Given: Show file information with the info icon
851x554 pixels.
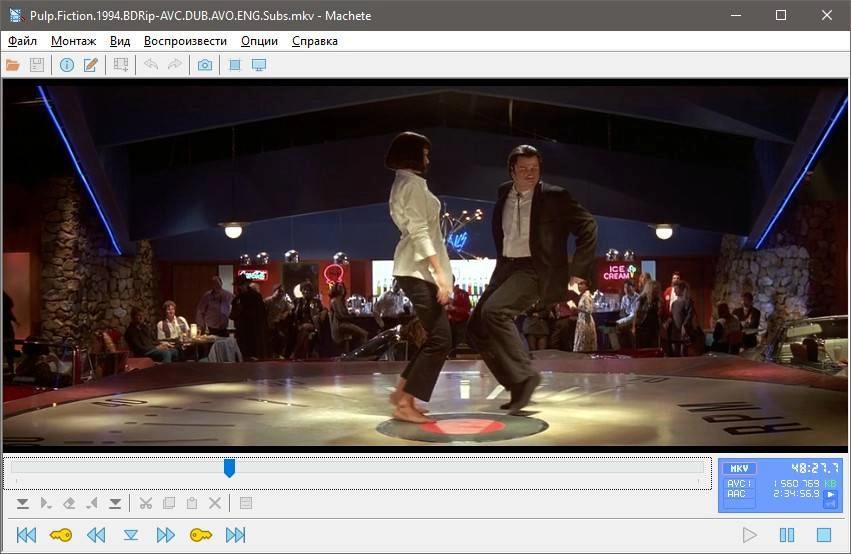Looking at the screenshot, I should (x=67, y=65).
